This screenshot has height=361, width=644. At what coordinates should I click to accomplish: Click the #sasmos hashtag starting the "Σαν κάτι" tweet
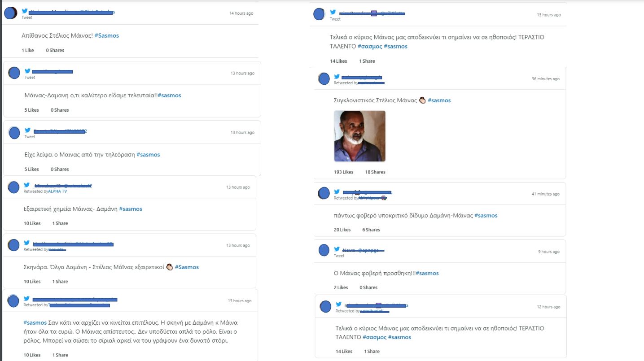[x=35, y=322]
